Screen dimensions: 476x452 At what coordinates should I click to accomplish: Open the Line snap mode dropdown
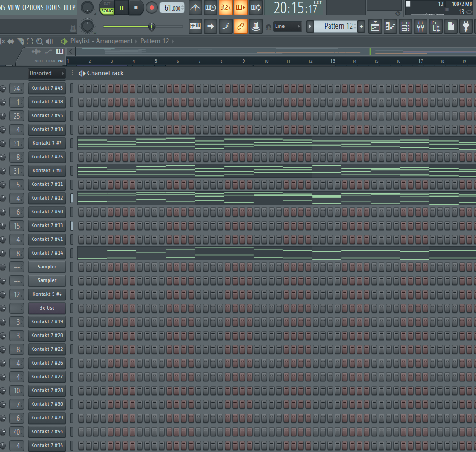coord(287,27)
